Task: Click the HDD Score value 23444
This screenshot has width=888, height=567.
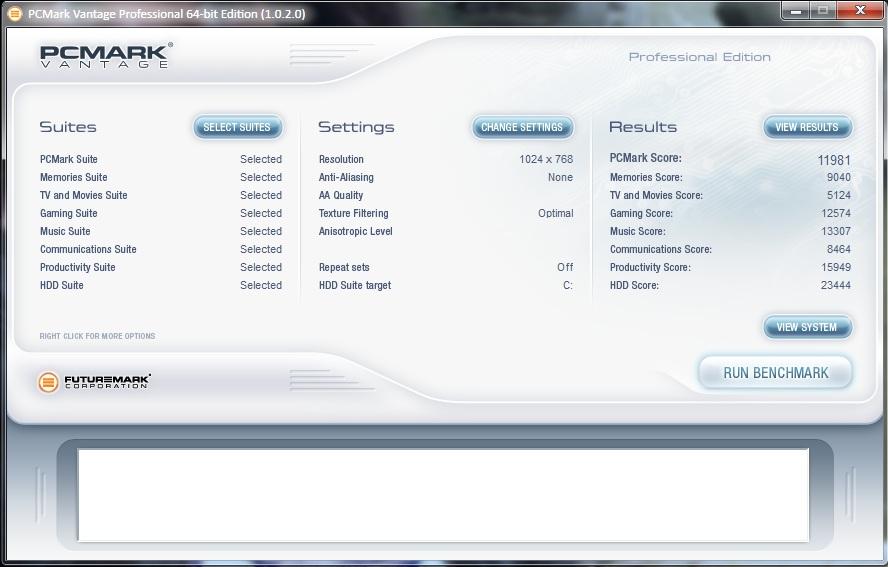Action: 836,285
